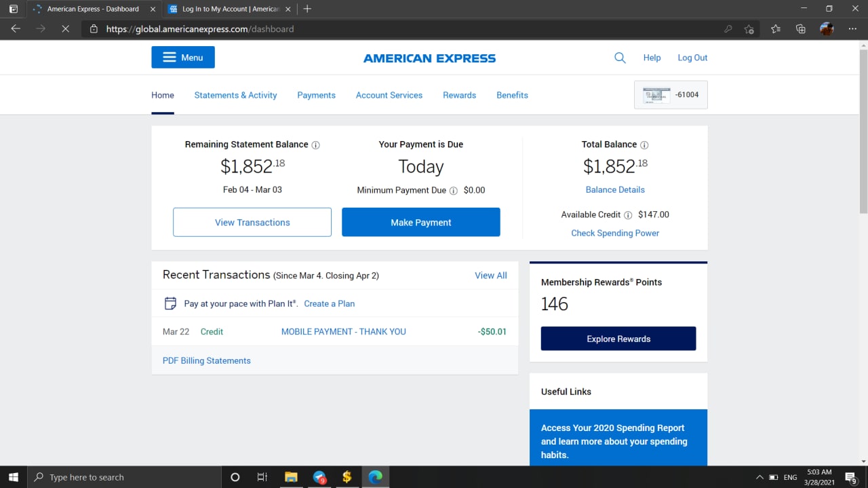Viewport: 868px width, 488px height.
Task: Click the browser address bar URL
Action: click(200, 29)
